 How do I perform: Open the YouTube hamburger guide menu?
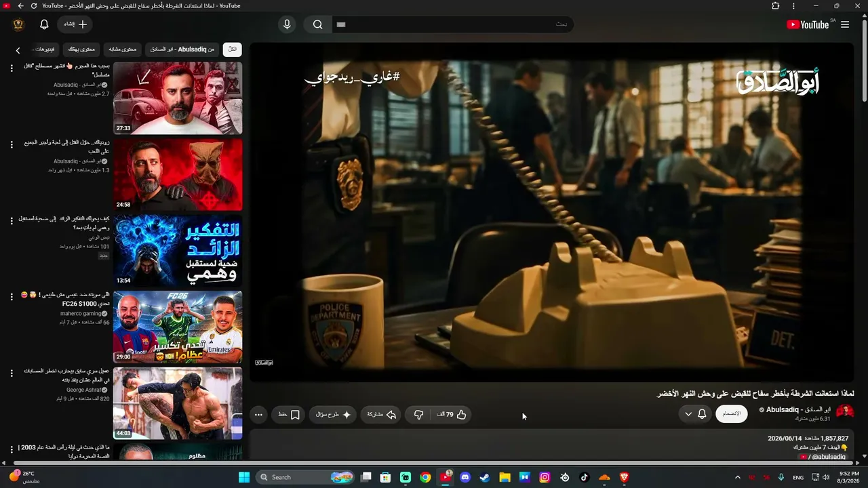[845, 24]
